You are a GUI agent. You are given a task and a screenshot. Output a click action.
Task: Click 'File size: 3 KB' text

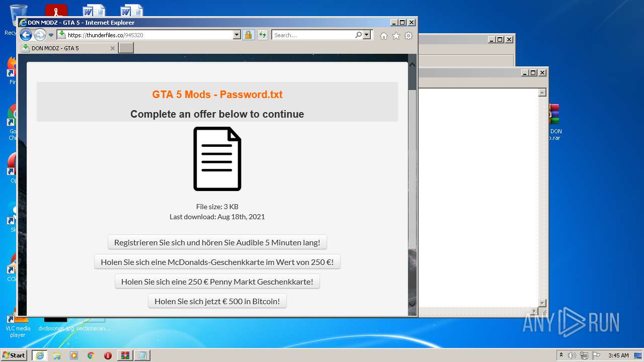(x=217, y=207)
